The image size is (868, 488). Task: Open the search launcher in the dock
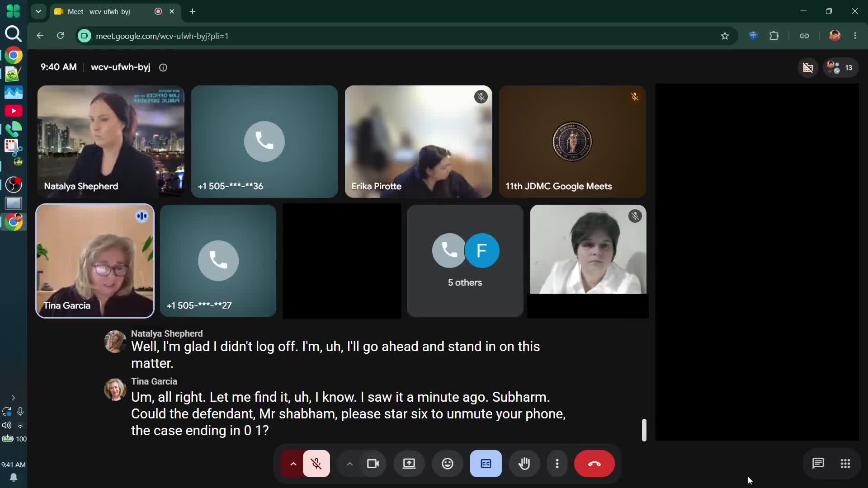click(x=13, y=33)
